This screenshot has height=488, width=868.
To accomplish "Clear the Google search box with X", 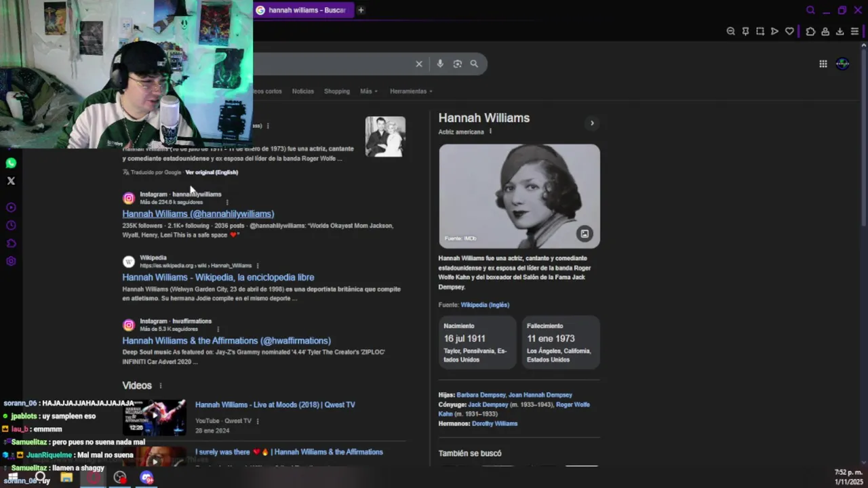I will 419,64.
